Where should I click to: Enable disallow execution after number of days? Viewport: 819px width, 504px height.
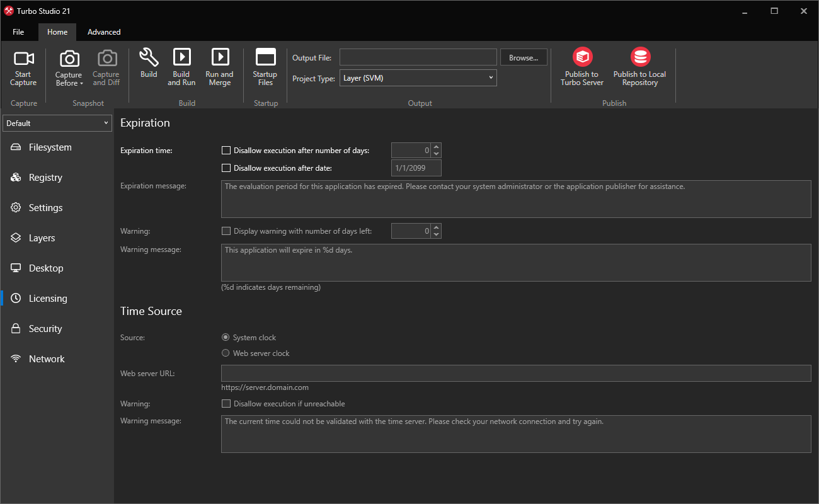click(x=226, y=150)
